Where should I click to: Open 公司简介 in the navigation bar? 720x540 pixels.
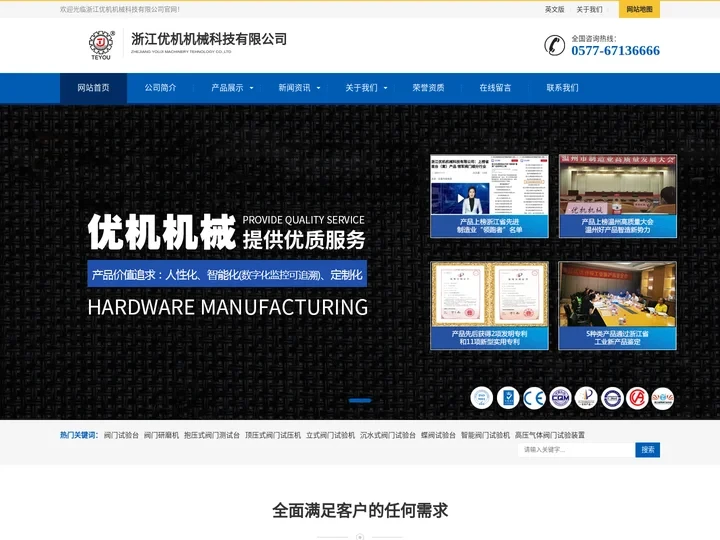(160, 88)
